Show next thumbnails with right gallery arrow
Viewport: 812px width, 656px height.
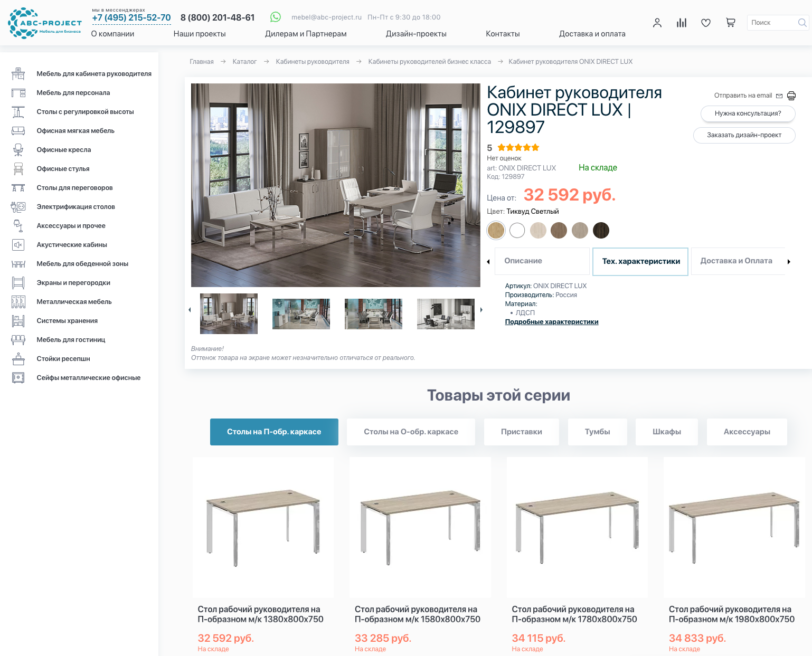coord(481,310)
